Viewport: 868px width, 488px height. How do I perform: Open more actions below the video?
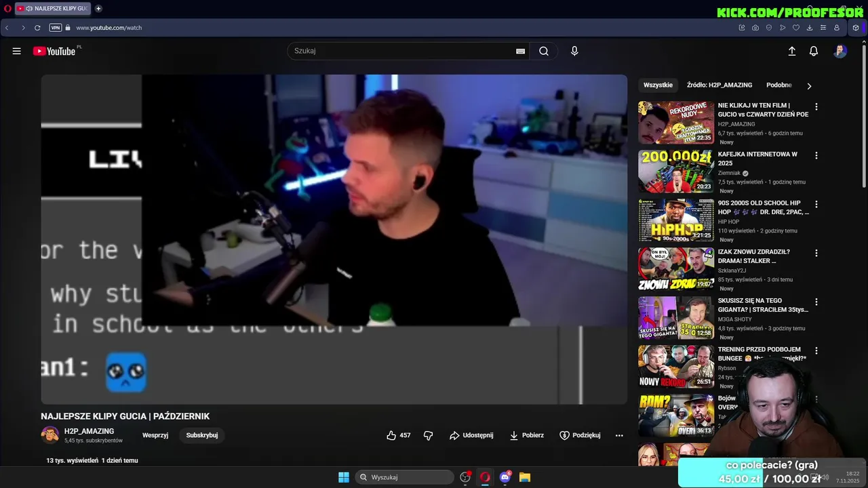(619, 435)
